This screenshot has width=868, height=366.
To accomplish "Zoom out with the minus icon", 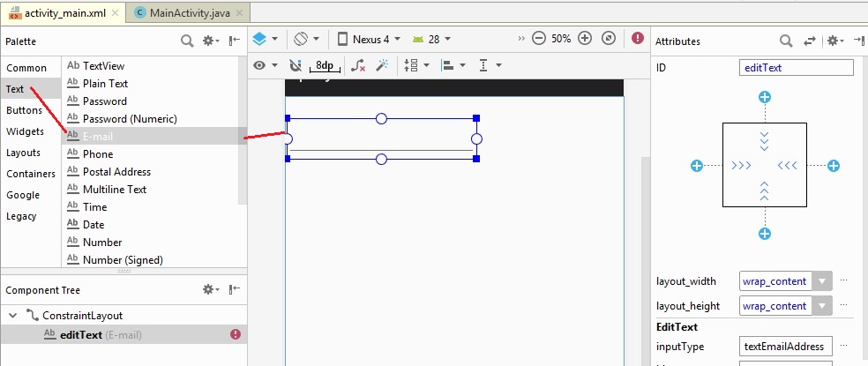I will click(540, 39).
